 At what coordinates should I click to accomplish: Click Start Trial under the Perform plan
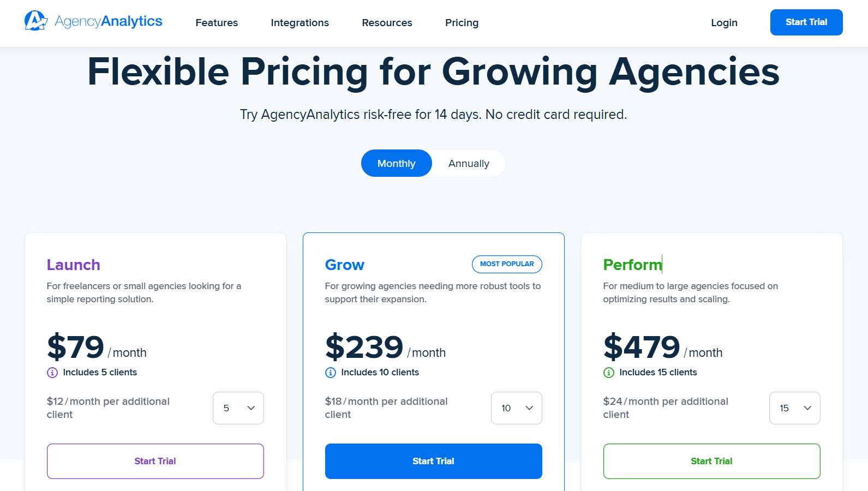711,461
